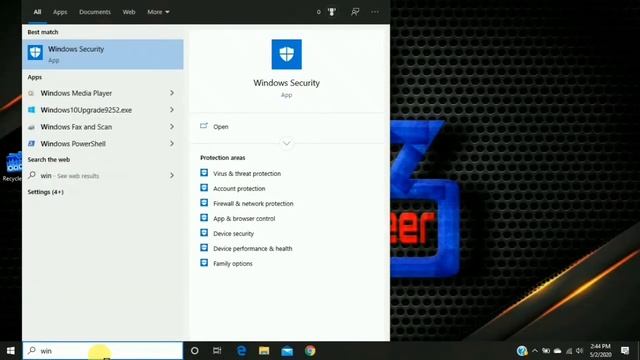This screenshot has height=360, width=640.
Task: Click the web search magnifier icon beside 'win'
Action: (x=32, y=175)
